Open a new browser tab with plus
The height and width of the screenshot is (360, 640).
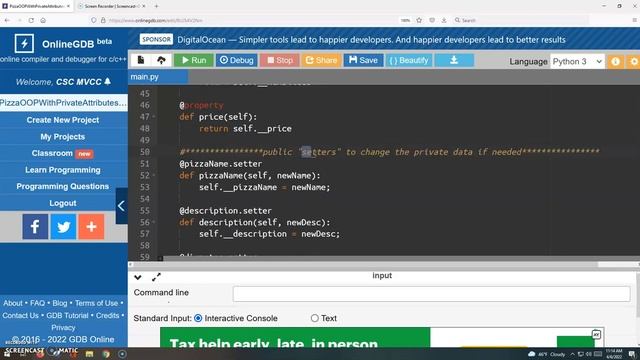click(x=156, y=6)
